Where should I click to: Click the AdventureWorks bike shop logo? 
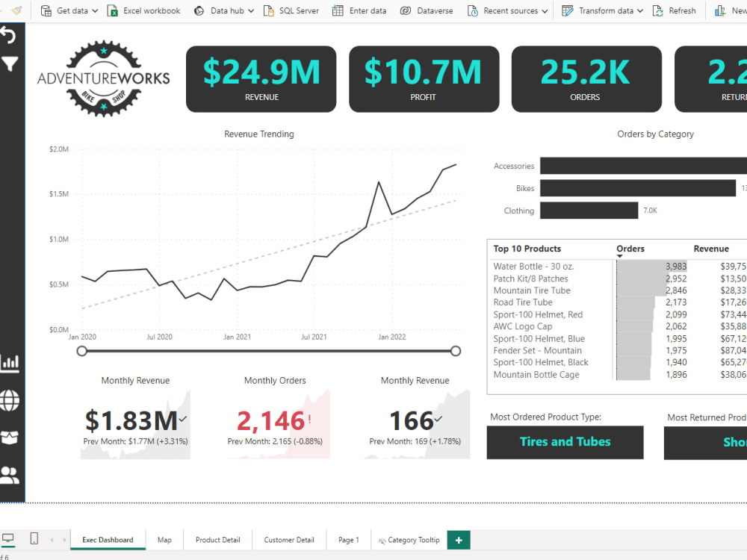(x=104, y=78)
